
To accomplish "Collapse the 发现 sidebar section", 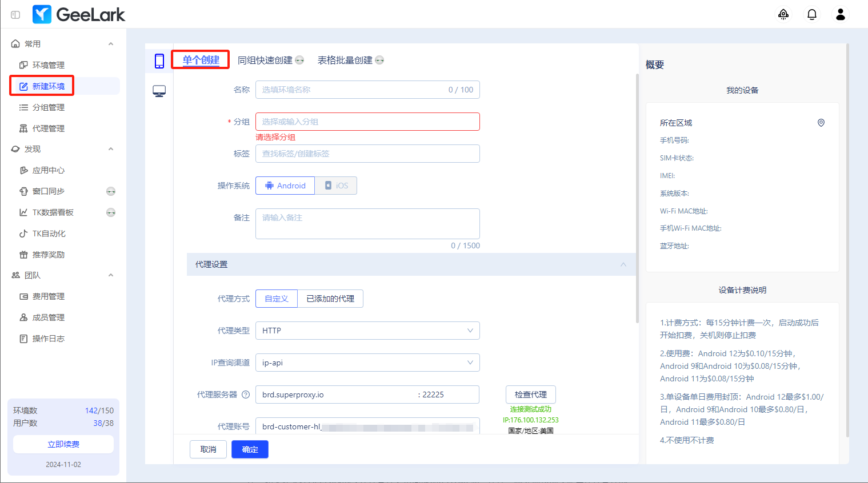I will [111, 149].
